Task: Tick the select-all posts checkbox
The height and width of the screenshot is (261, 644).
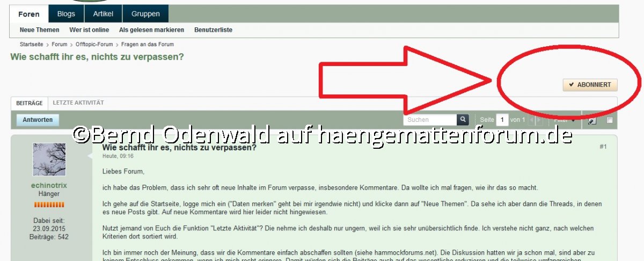Action: click(610, 120)
